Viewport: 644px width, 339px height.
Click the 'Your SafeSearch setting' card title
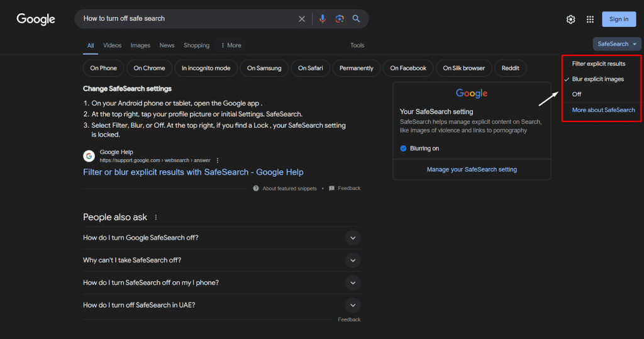tap(436, 112)
